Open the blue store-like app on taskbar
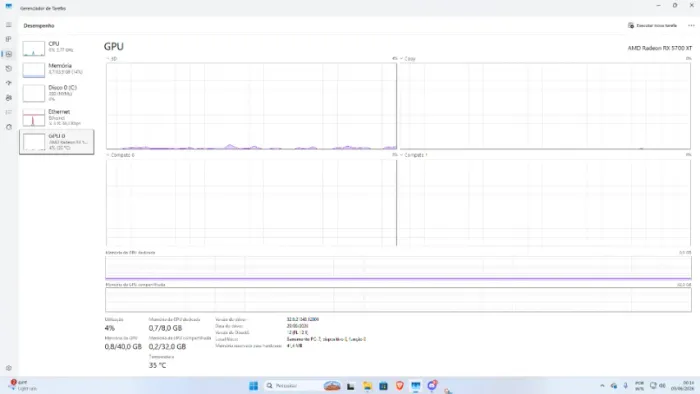 pos(383,386)
